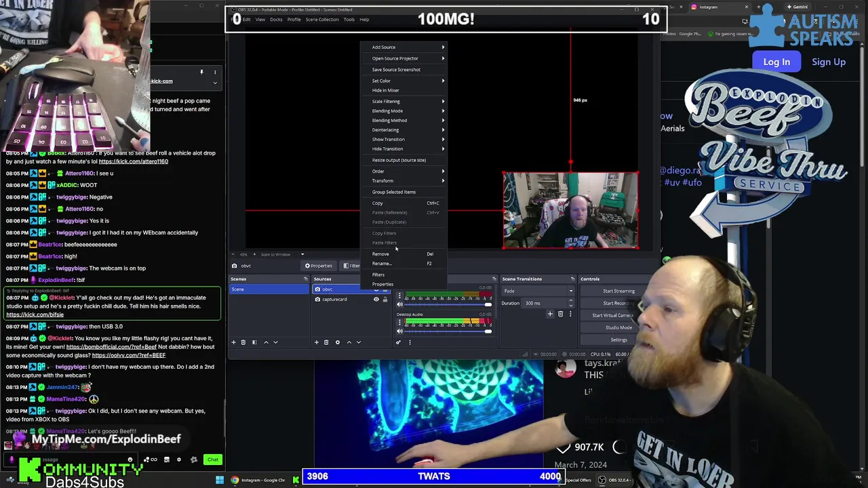Image resolution: width=868 pixels, height=488 pixels.
Task: Click Start Streaming button
Action: tap(618, 291)
